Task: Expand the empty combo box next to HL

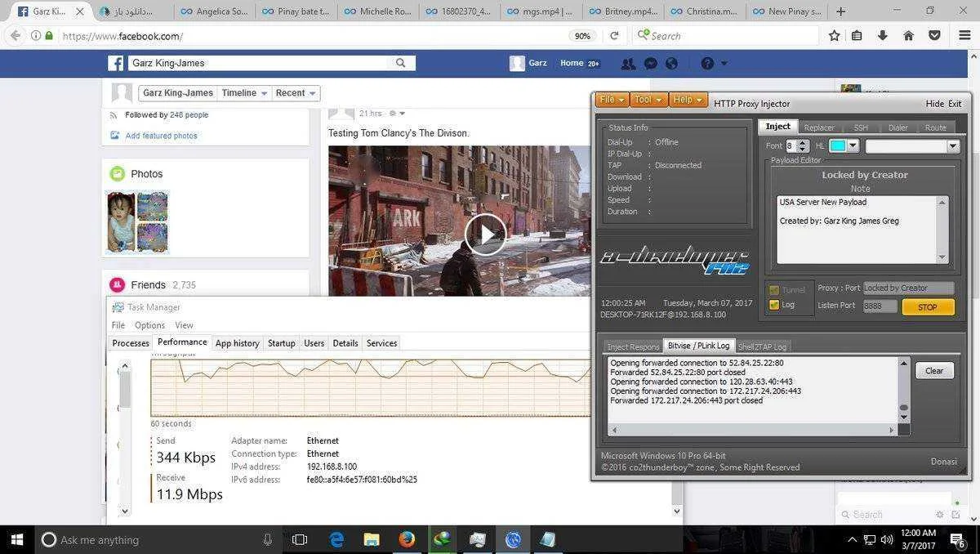Action: (952, 146)
